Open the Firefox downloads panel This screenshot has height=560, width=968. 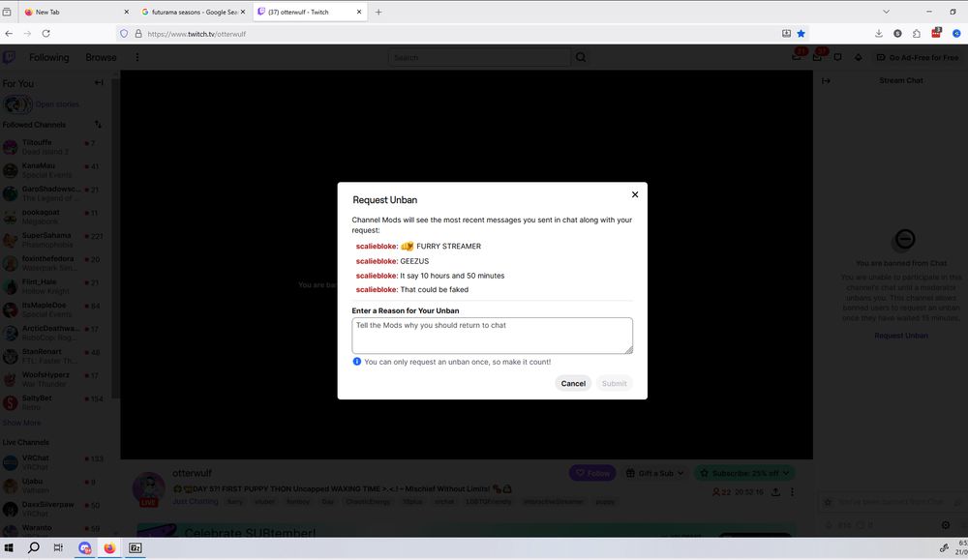pyautogui.click(x=879, y=33)
